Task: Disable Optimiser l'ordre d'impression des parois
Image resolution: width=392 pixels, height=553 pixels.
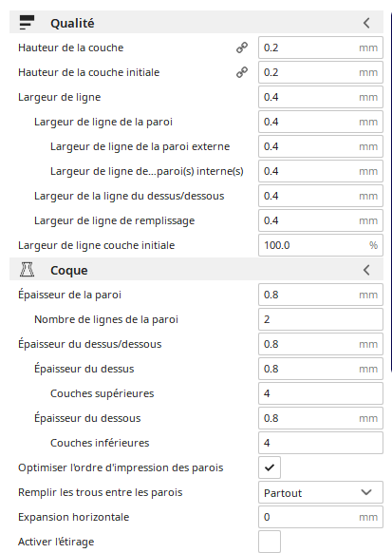Action: [x=270, y=467]
